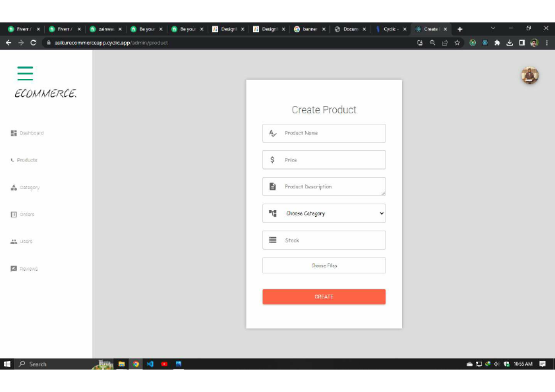Open Reviews in the sidebar
This screenshot has height=392, width=555.
[x=24, y=269]
